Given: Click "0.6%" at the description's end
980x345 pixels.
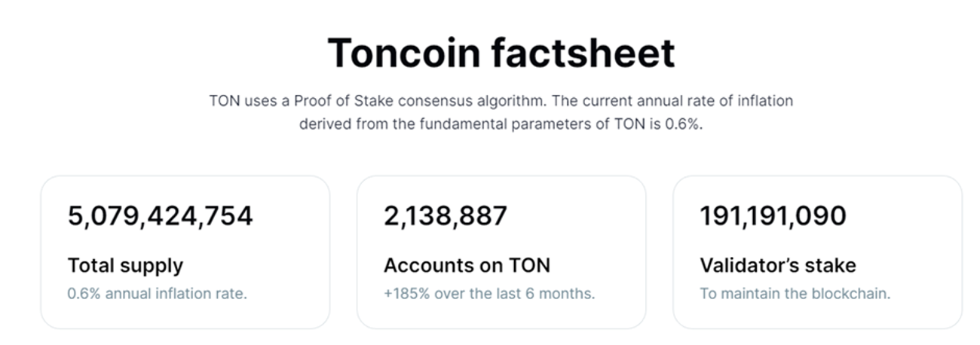Looking at the screenshot, I should point(683,124).
